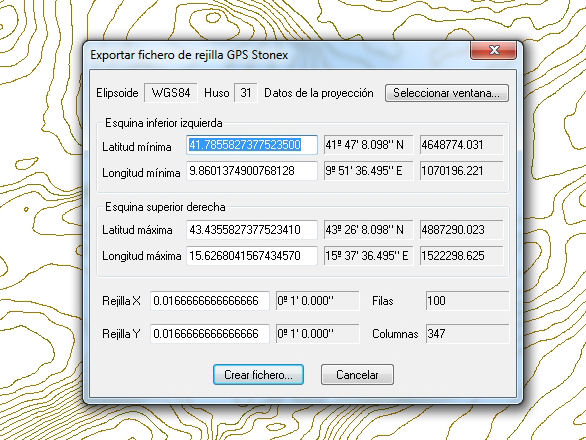
Task: Click the Latitud máxima decimal field
Action: [252, 230]
